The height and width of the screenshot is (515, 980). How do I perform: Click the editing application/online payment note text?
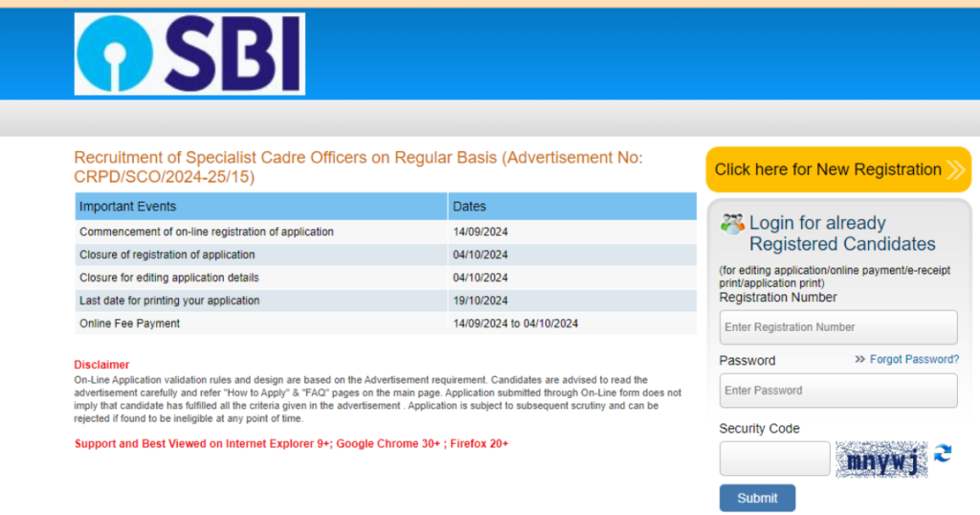click(835, 277)
